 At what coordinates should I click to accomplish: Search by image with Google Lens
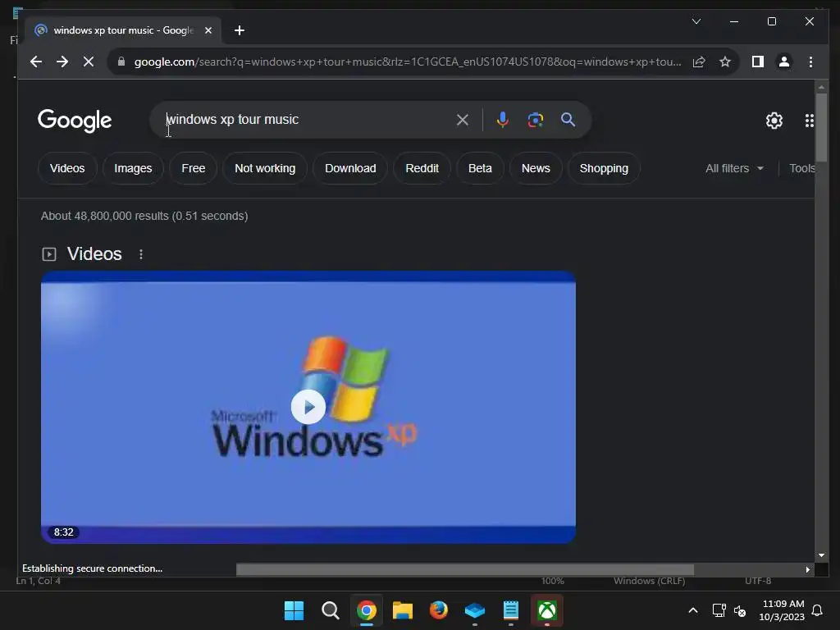click(x=535, y=120)
